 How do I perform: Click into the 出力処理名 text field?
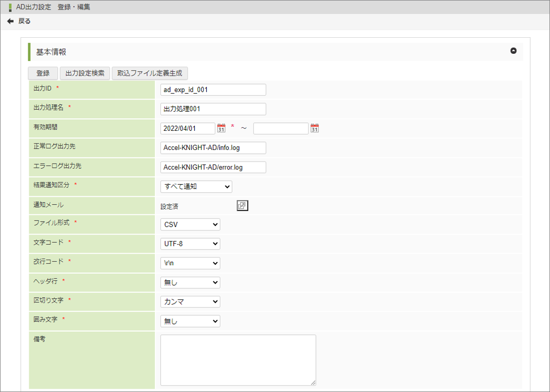coord(213,109)
